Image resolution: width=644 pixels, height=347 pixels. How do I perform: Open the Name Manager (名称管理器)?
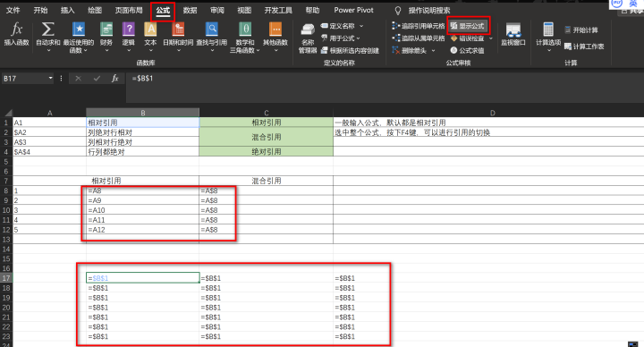(308, 38)
